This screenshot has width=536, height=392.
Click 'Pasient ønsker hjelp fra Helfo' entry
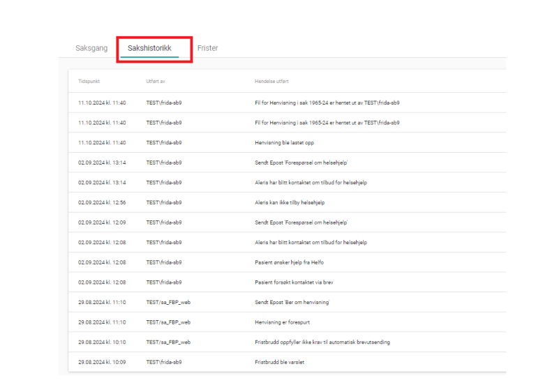pos(289,262)
